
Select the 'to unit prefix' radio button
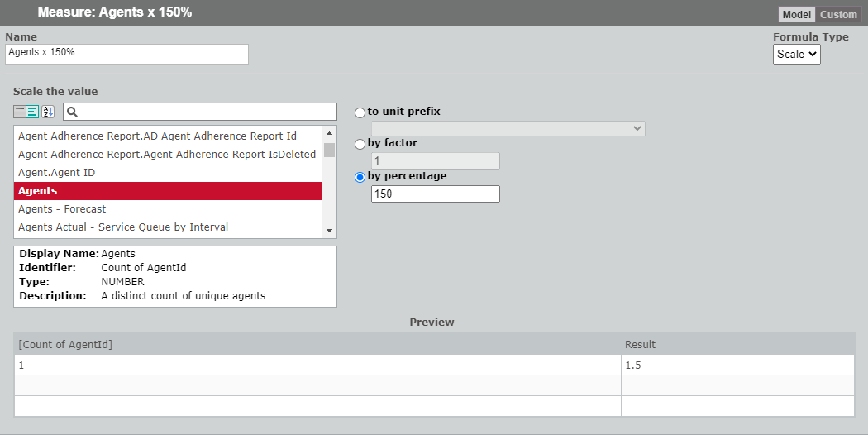(x=360, y=112)
